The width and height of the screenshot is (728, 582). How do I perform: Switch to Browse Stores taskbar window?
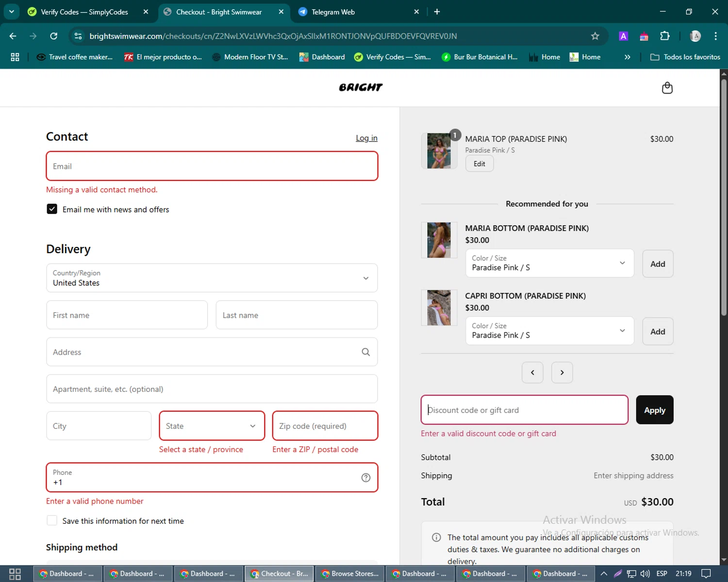[x=350, y=574]
